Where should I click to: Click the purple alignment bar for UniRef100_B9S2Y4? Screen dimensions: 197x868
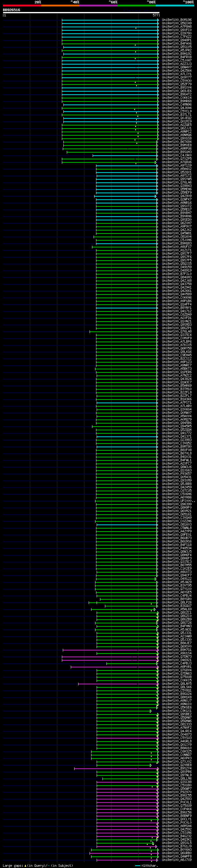pyautogui.click(x=117, y=769)
